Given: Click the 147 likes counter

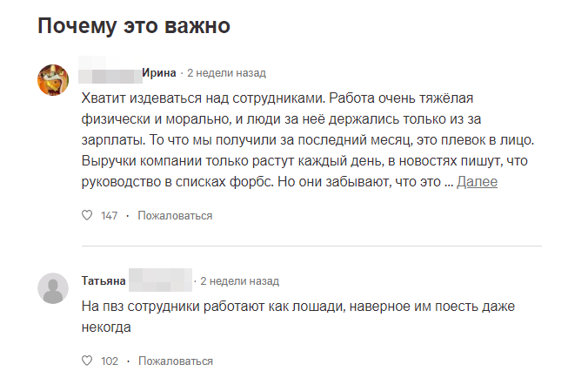Looking at the screenshot, I should (x=109, y=215).
